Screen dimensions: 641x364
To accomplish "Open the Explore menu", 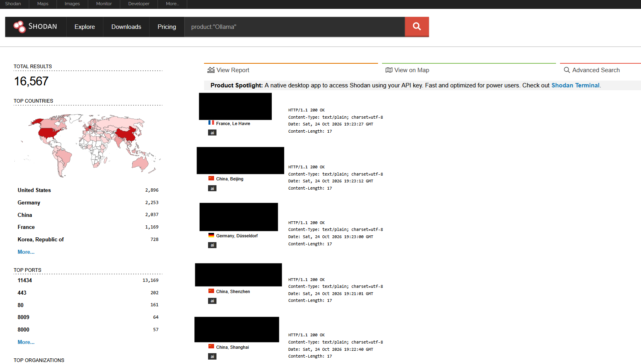I will [x=85, y=27].
